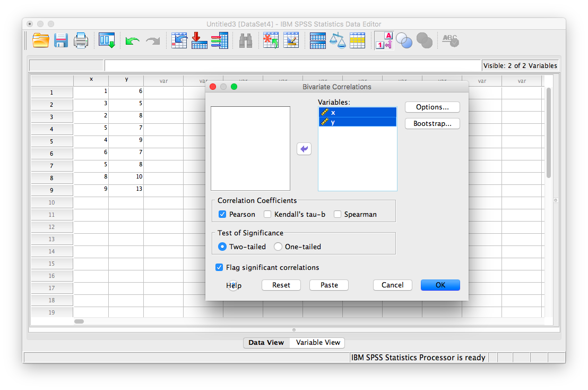This screenshot has height=390, width=588.
Task: Open Find with the binoculars icon
Action: point(246,40)
